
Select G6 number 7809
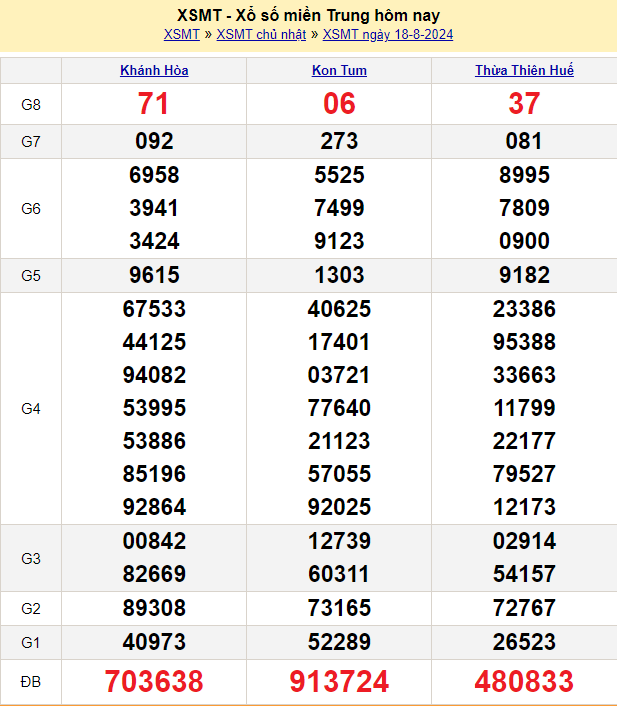(x=524, y=208)
